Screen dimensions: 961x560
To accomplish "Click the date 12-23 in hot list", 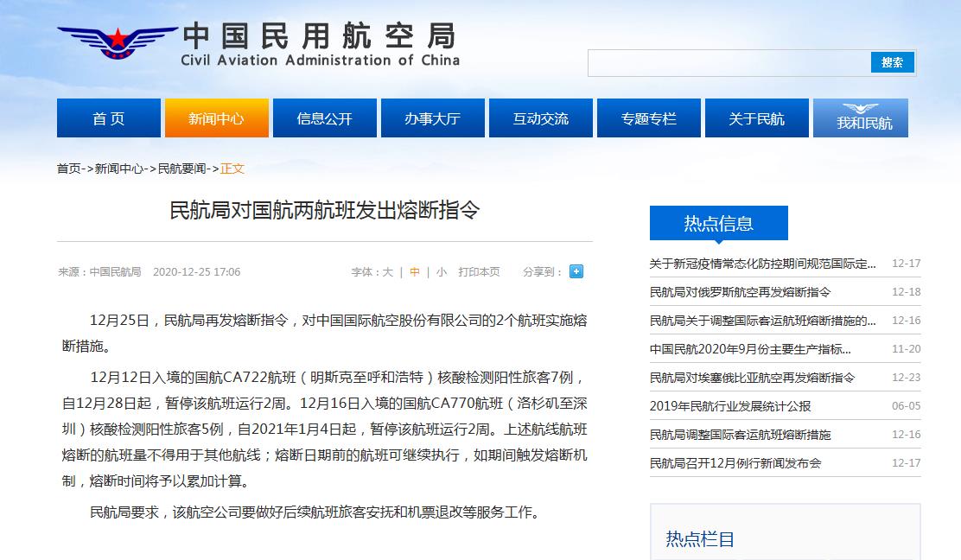I will click(907, 378).
